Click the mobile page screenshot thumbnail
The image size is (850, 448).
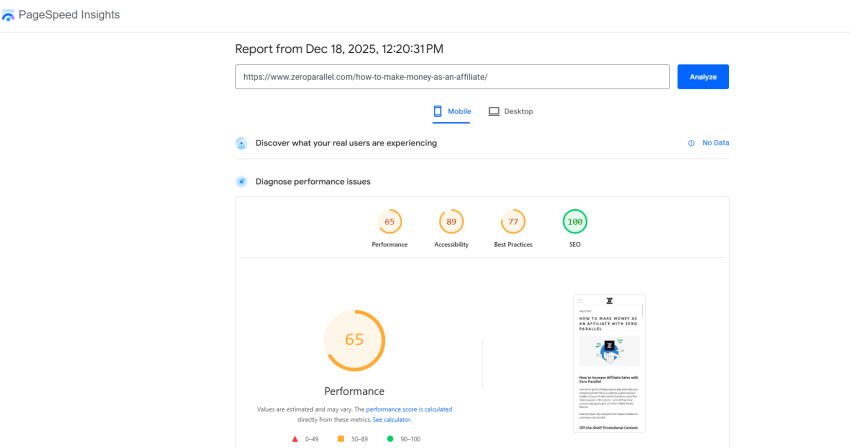click(x=609, y=363)
